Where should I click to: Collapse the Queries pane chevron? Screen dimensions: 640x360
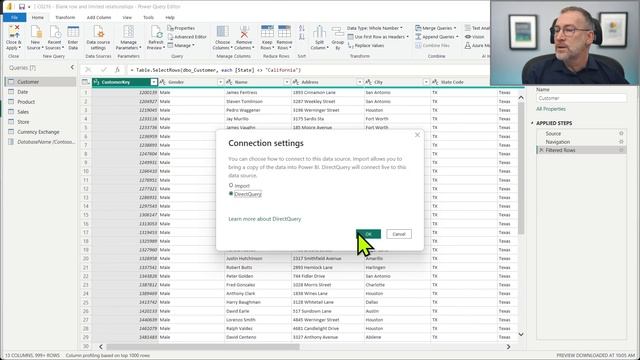click(72, 67)
